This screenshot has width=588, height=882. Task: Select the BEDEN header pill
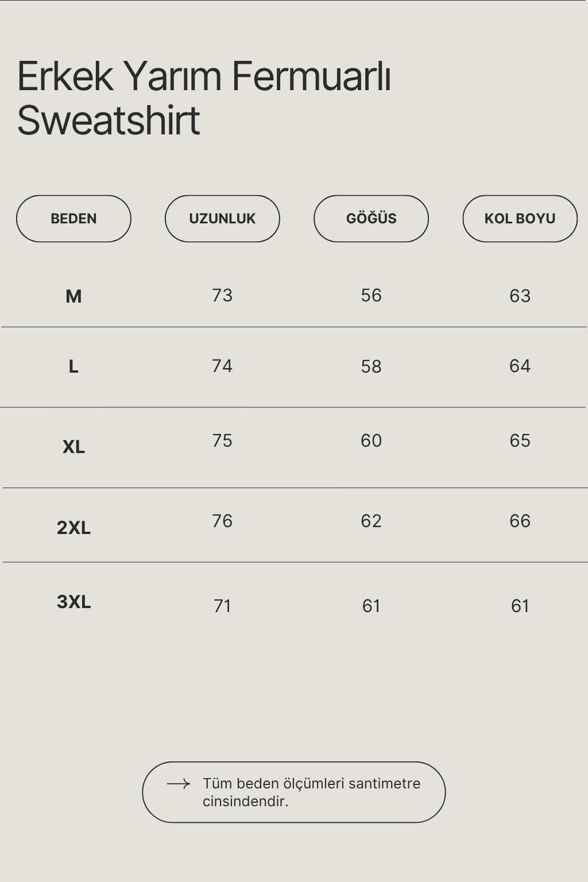[73, 219]
